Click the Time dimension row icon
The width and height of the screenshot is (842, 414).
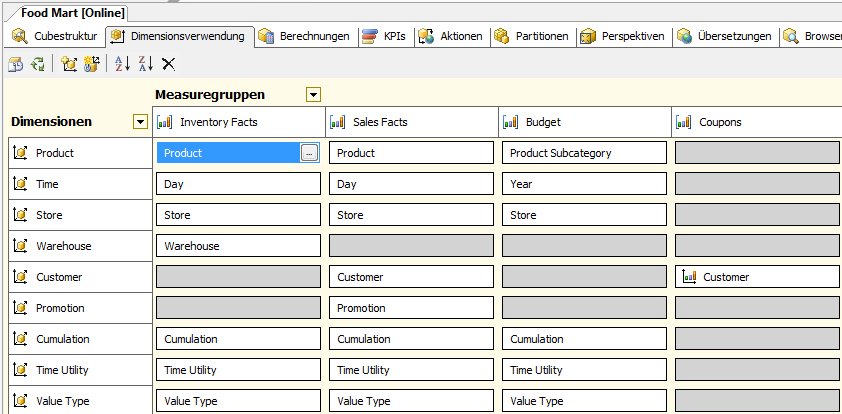(20, 184)
